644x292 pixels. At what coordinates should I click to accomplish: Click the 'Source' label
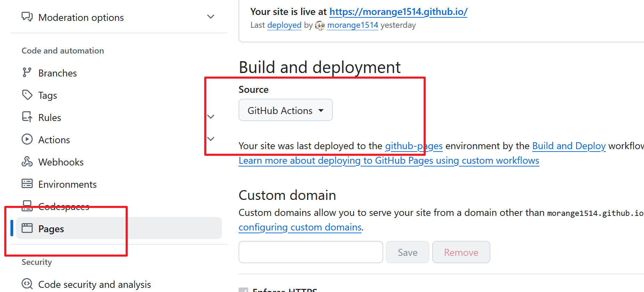pos(253,89)
